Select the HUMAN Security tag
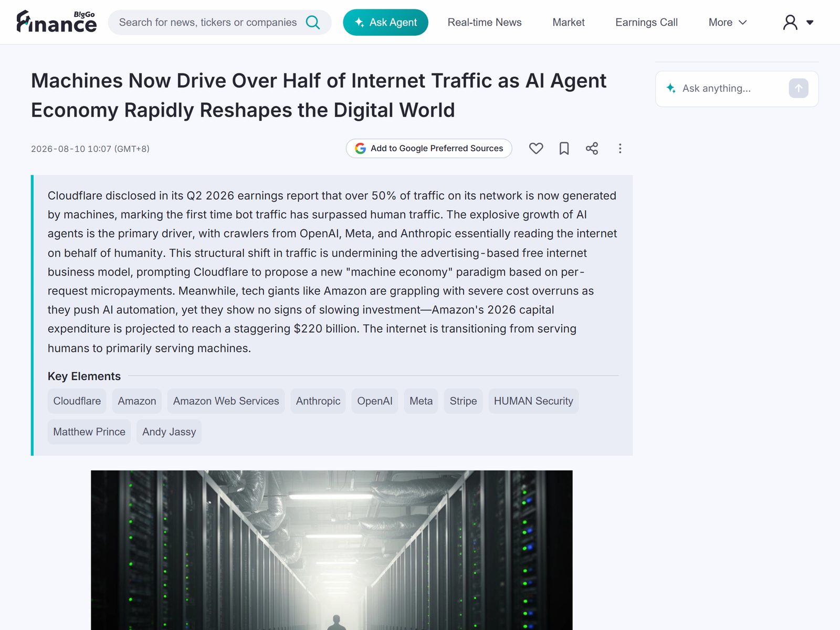This screenshot has height=630, width=840. [533, 401]
